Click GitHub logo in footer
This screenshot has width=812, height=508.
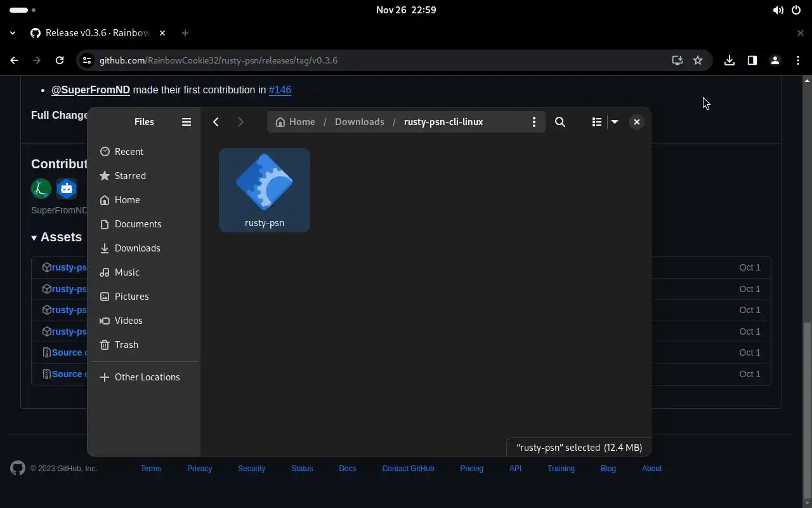18,469
